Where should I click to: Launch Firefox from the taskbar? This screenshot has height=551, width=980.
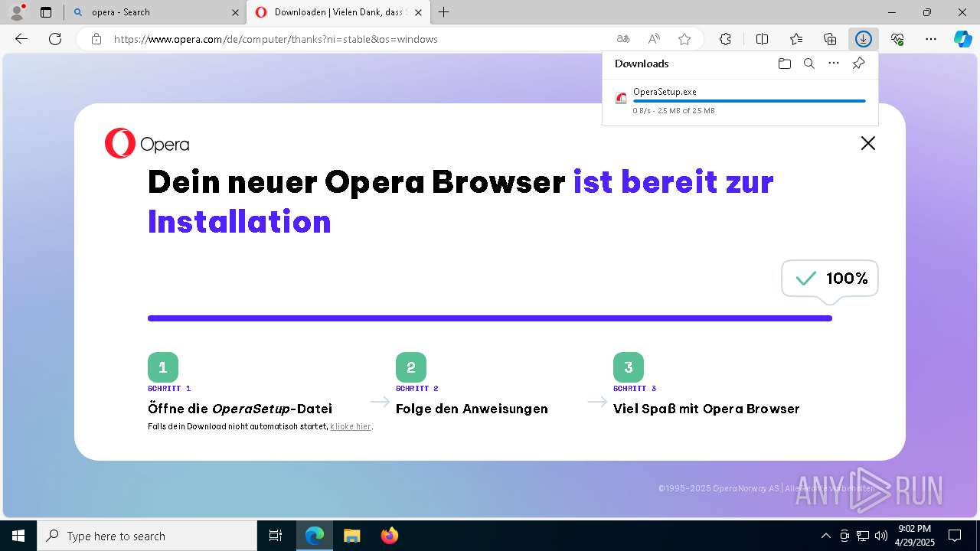click(x=390, y=536)
